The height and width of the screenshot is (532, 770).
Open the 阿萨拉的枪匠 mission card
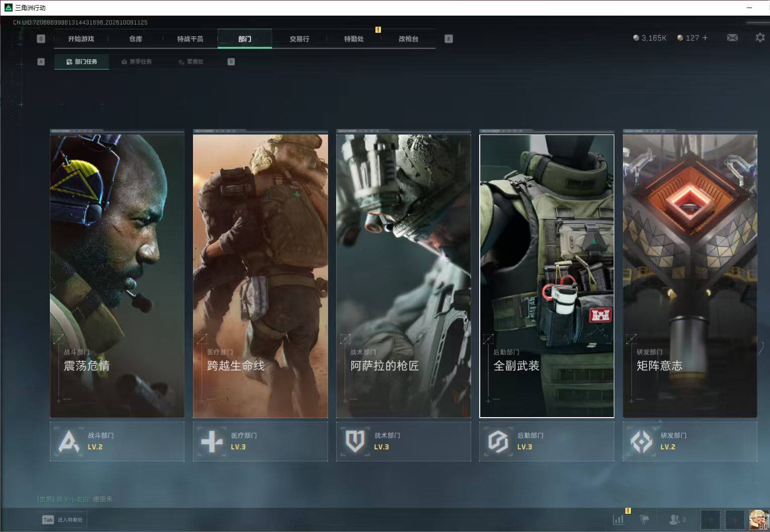(403, 276)
